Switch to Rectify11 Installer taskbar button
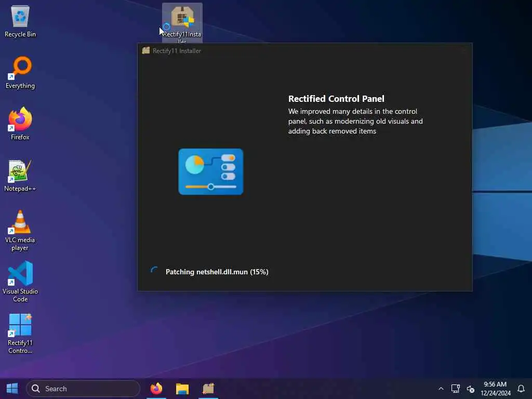The width and height of the screenshot is (532, 399). point(208,389)
